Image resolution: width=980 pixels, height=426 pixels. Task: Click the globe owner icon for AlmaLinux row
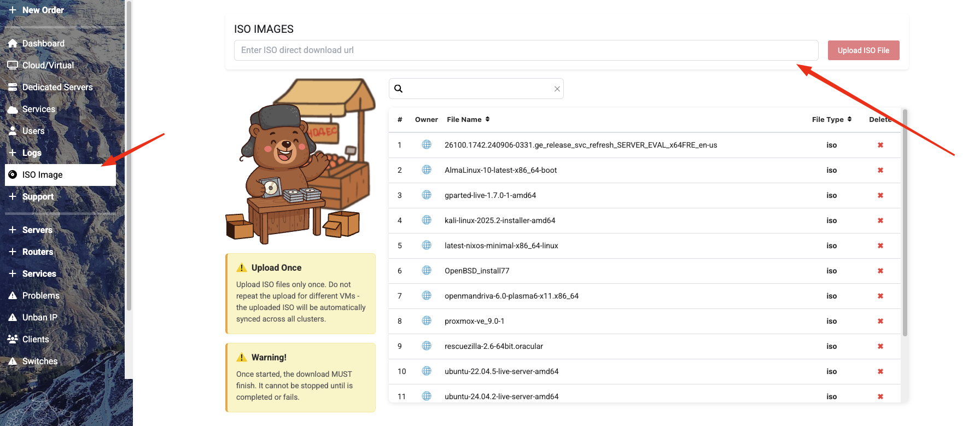click(427, 170)
